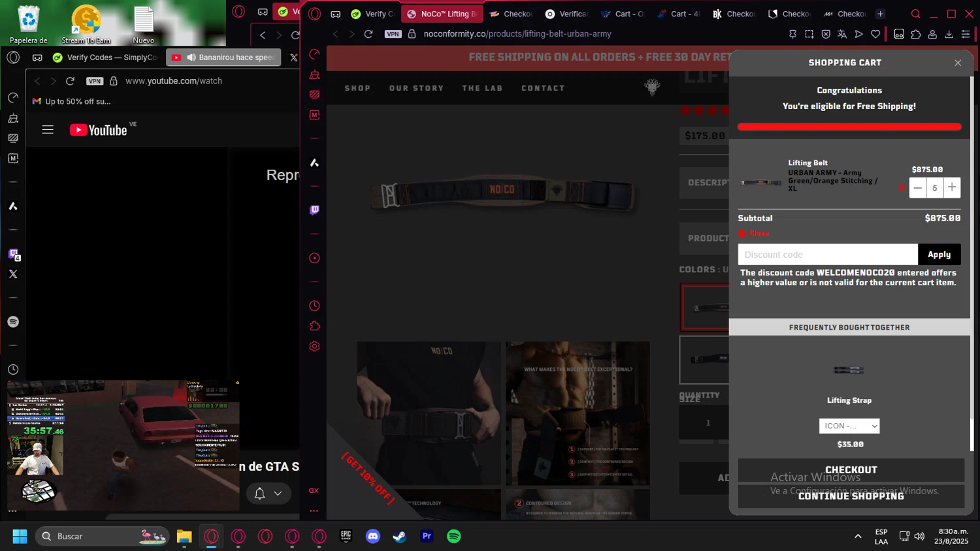Viewport: 980px width, 551px height.
Task: Open the profile icon in the front browser toolbar
Action: [x=932, y=34]
